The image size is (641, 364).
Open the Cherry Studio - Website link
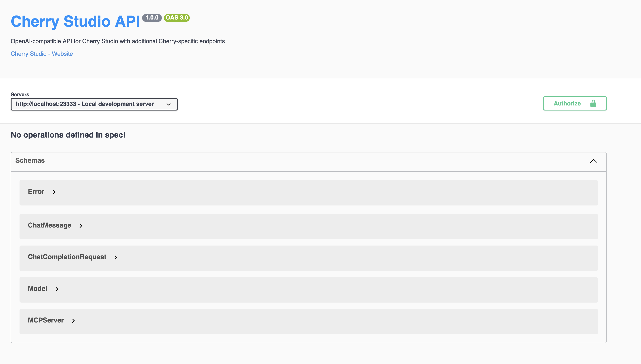tap(42, 54)
